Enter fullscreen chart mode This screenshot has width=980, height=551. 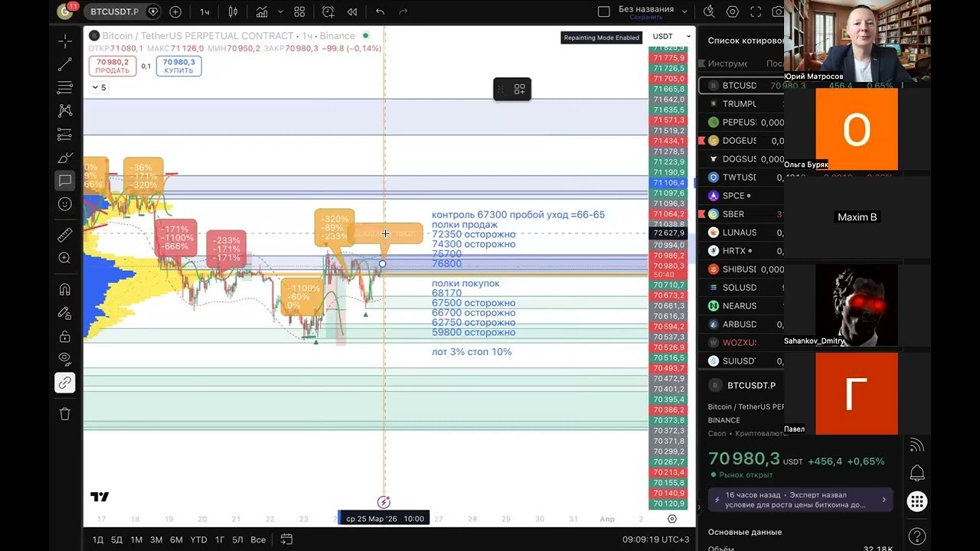pyautogui.click(x=756, y=11)
